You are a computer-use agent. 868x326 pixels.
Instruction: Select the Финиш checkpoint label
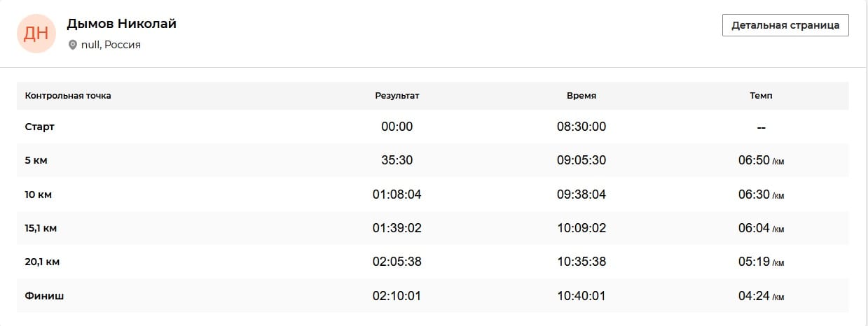(44, 296)
